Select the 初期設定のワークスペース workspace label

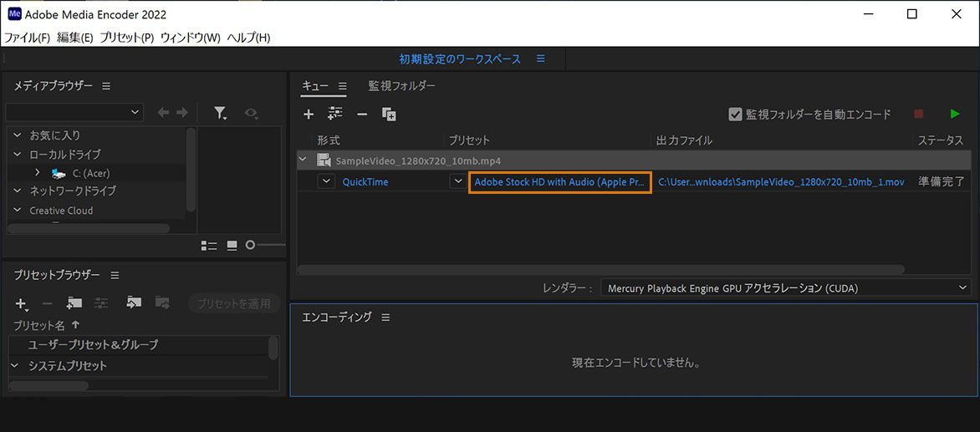[460, 59]
